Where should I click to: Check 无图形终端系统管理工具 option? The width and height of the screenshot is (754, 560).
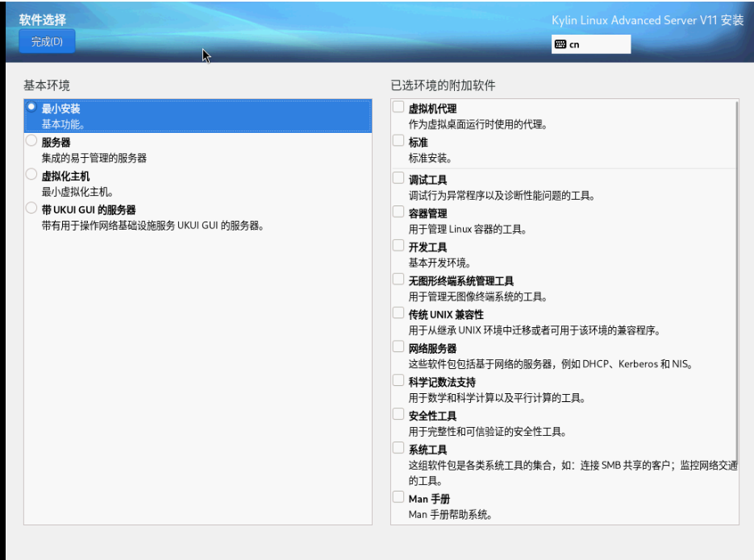(x=398, y=280)
